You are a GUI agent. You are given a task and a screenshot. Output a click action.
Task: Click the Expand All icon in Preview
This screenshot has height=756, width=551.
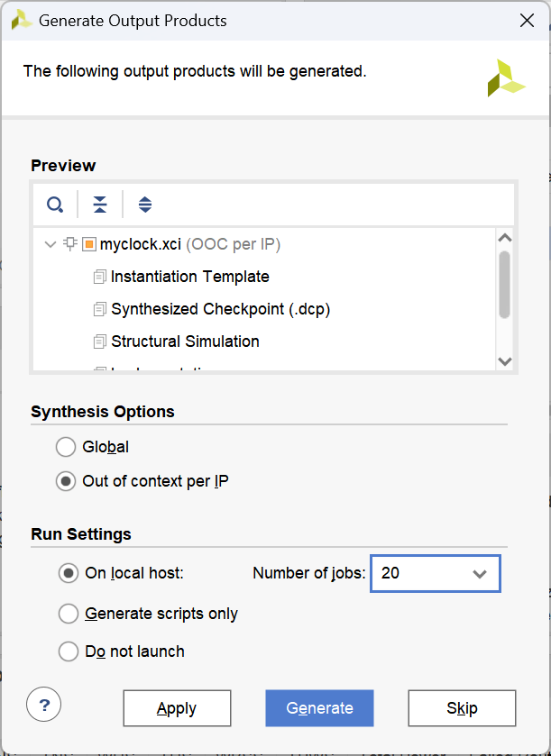pyautogui.click(x=145, y=205)
